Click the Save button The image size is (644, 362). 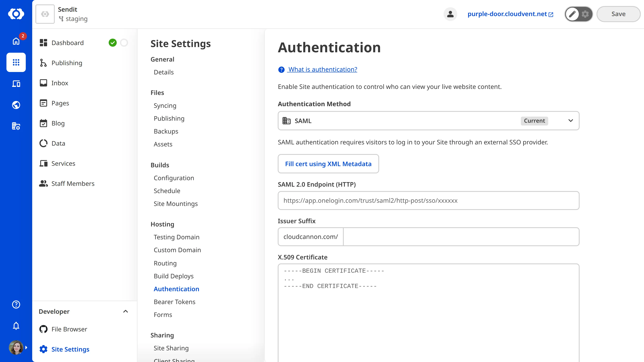point(618,14)
